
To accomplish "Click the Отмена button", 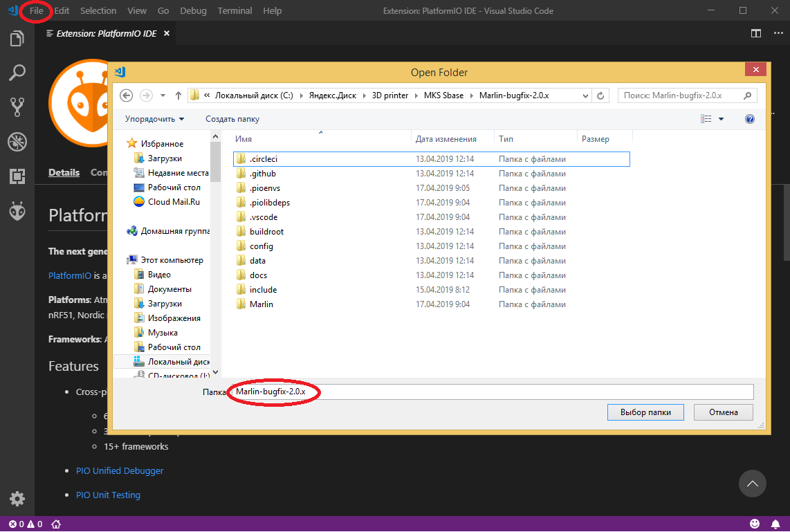I will [x=724, y=412].
